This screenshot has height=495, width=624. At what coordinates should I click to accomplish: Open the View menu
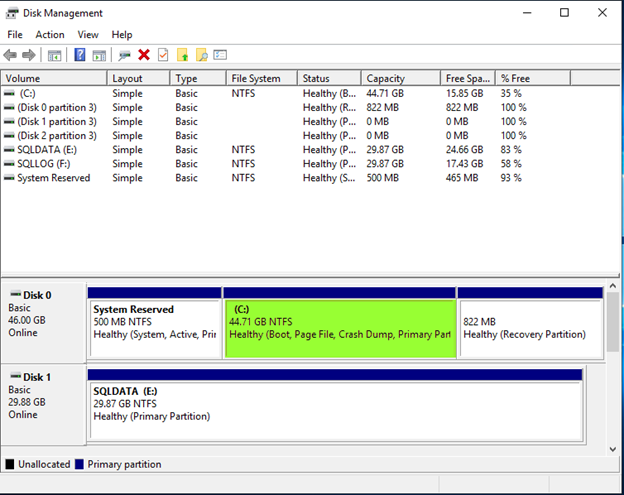(x=88, y=35)
